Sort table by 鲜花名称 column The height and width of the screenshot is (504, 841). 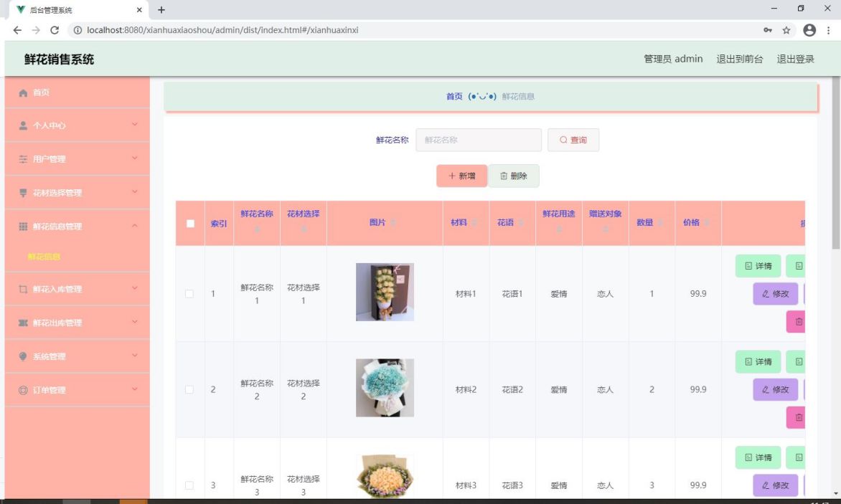coord(257,229)
